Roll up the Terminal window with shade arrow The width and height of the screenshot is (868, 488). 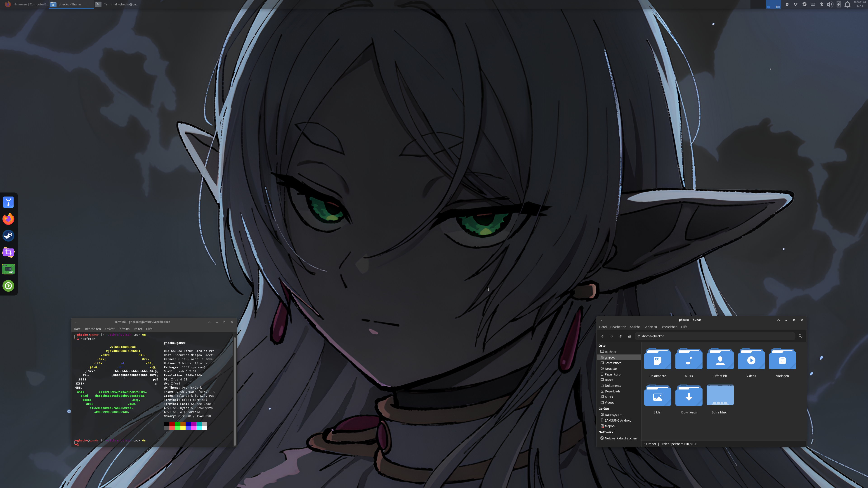click(x=209, y=322)
